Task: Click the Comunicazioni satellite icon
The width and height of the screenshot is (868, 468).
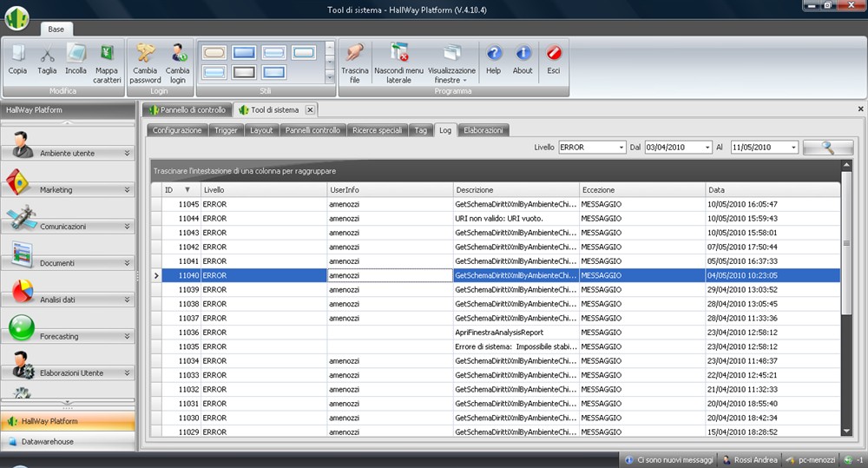Action: [x=21, y=218]
